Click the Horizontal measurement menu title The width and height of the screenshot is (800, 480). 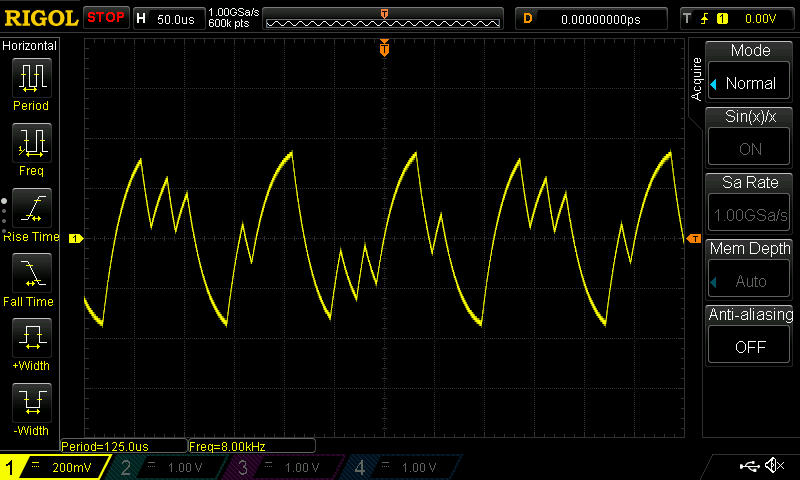pos(30,45)
